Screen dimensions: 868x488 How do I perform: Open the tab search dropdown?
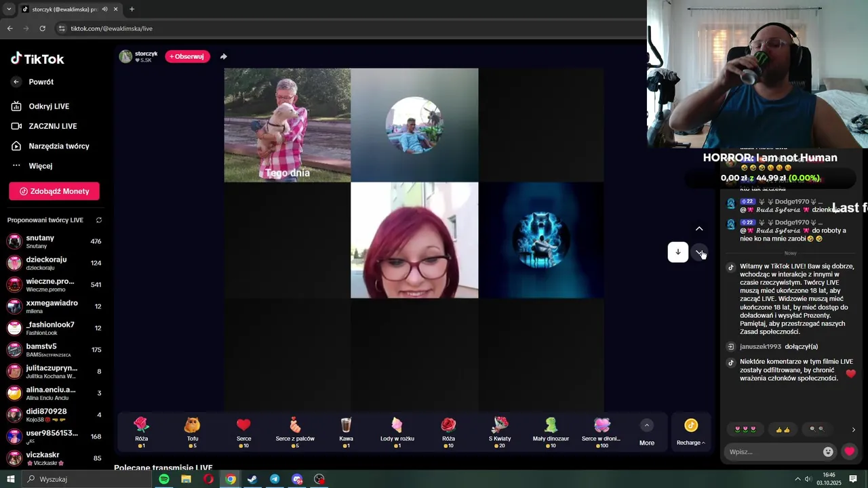(x=9, y=9)
